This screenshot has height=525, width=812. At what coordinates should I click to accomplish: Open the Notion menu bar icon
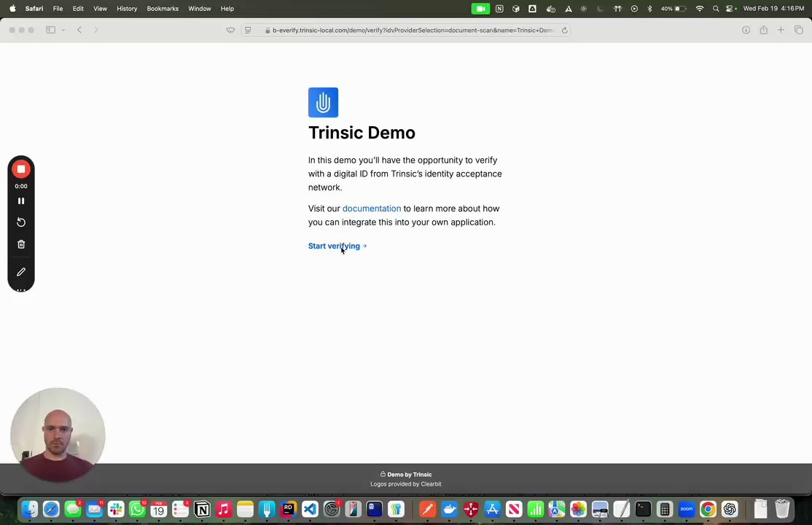tap(499, 8)
